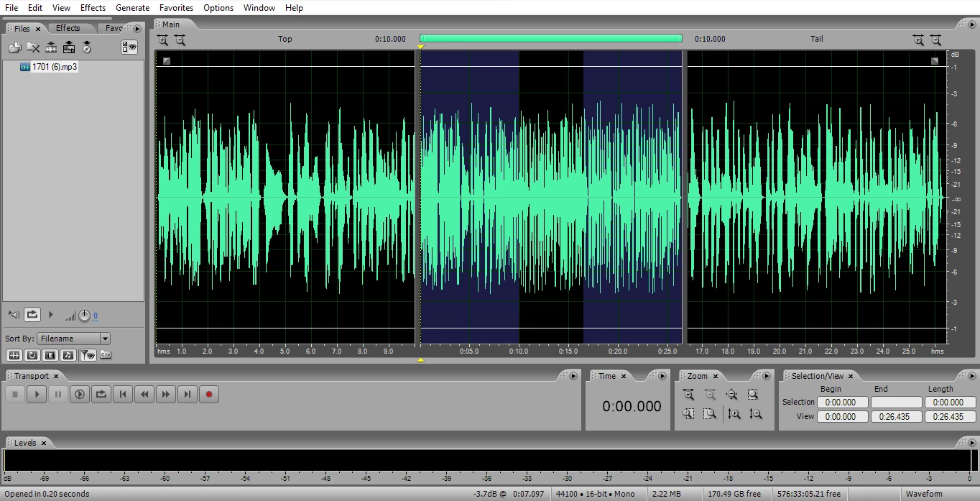This screenshot has width=980, height=501.
Task: Open the Files panel options menu arrow
Action: (x=137, y=28)
